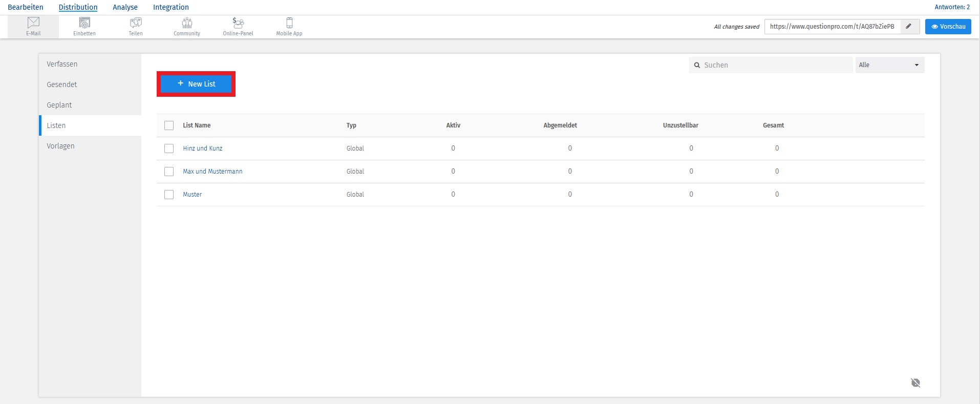Click the Aktiv column header
This screenshot has width=980, height=404.
pos(453,125)
